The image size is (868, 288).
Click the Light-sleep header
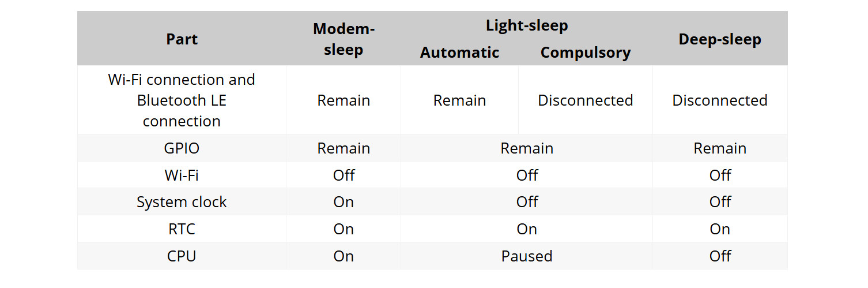tap(527, 26)
